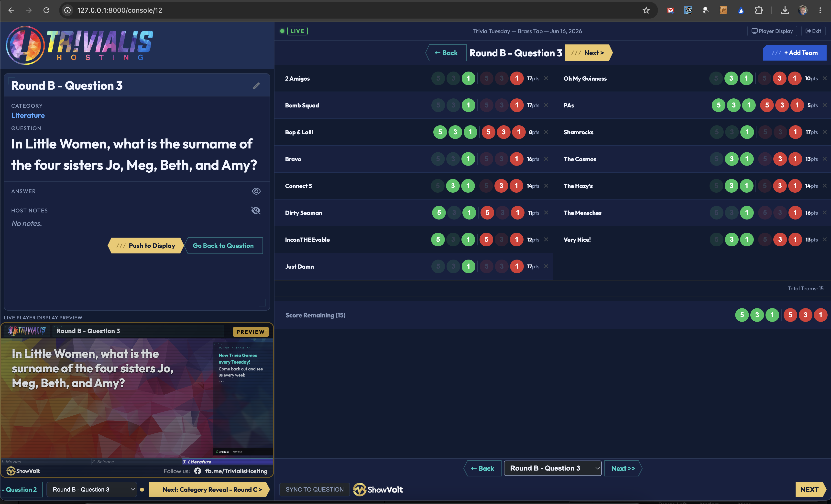The width and height of the screenshot is (831, 504).
Task: Click SYNC TO QUESTION button
Action: coord(314,490)
